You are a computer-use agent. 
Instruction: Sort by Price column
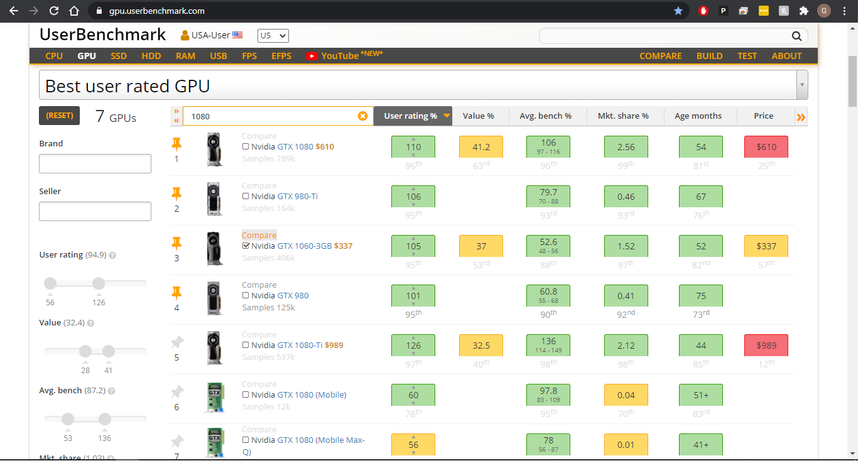tap(764, 116)
